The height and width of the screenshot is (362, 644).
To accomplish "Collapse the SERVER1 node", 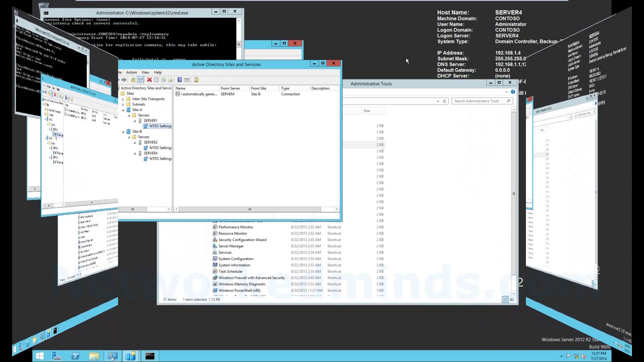I will point(135,121).
